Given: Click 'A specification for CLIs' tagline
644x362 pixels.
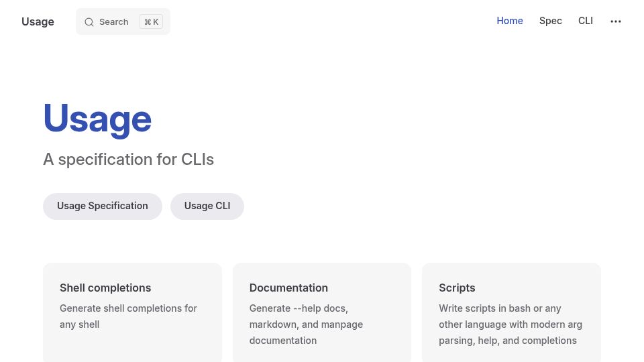Looking at the screenshot, I should pos(129,160).
